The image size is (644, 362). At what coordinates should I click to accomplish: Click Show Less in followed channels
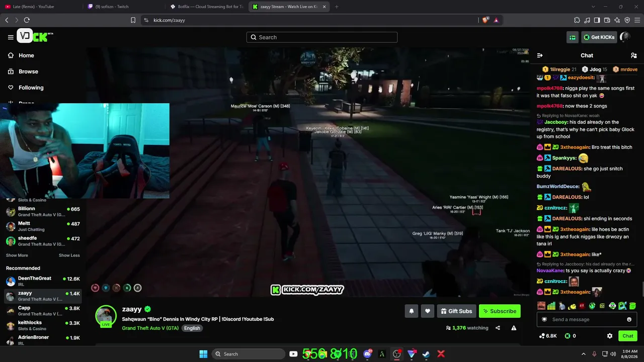[x=69, y=255]
